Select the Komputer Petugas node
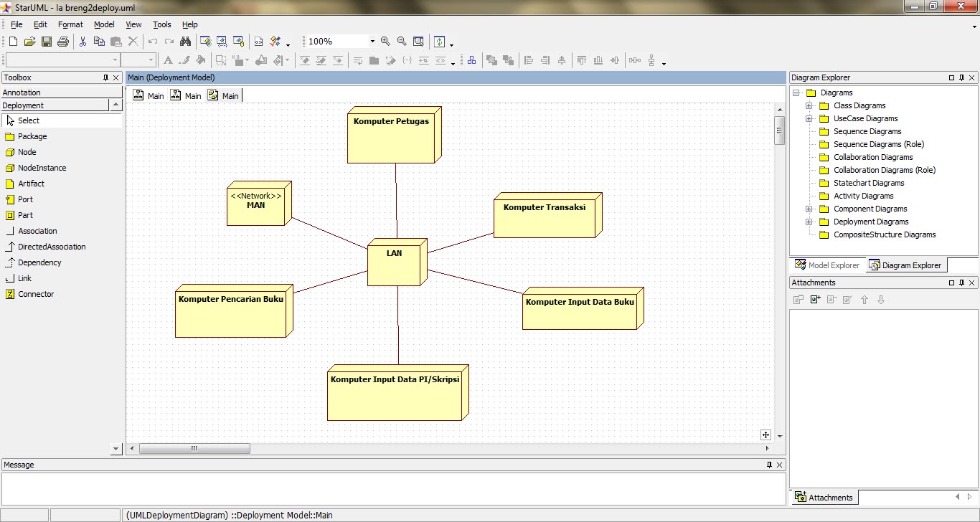 [x=394, y=135]
